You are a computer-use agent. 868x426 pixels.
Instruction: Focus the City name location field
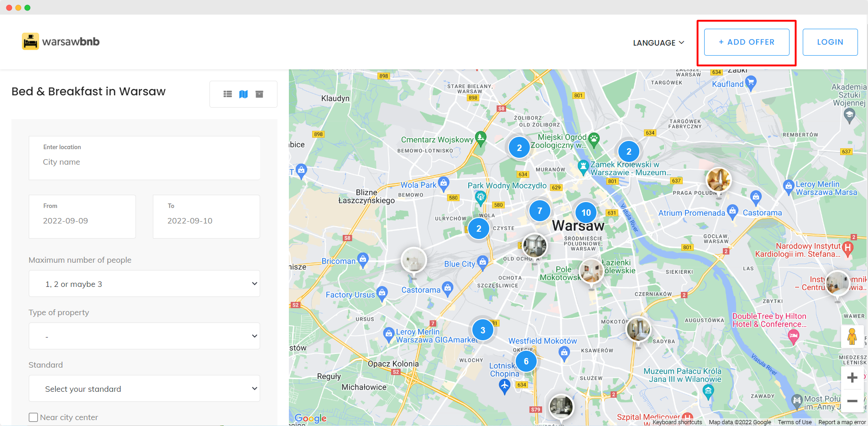(144, 158)
